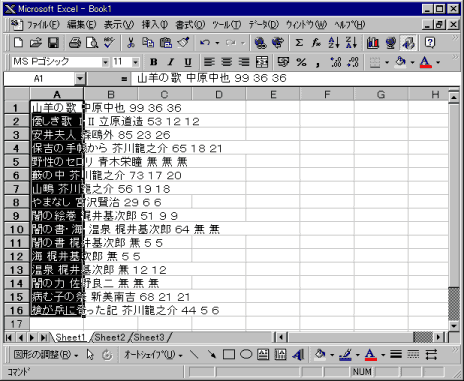464x381 pixels.
Task: Select row 17 header
Action: tap(16, 324)
